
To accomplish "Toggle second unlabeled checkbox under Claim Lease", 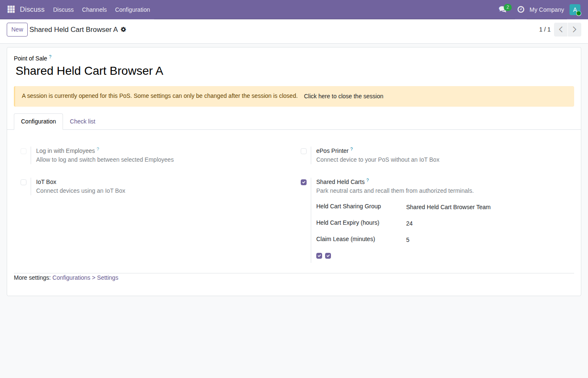I will coord(328,256).
